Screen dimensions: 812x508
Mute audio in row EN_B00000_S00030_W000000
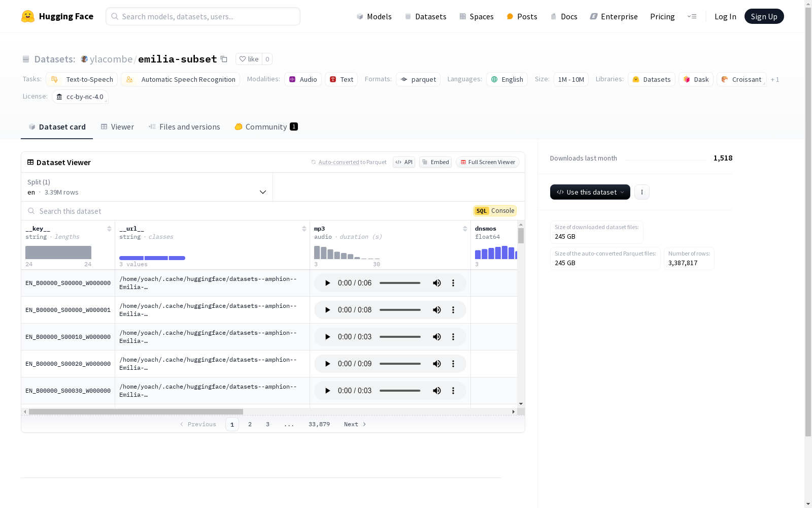[436, 391]
